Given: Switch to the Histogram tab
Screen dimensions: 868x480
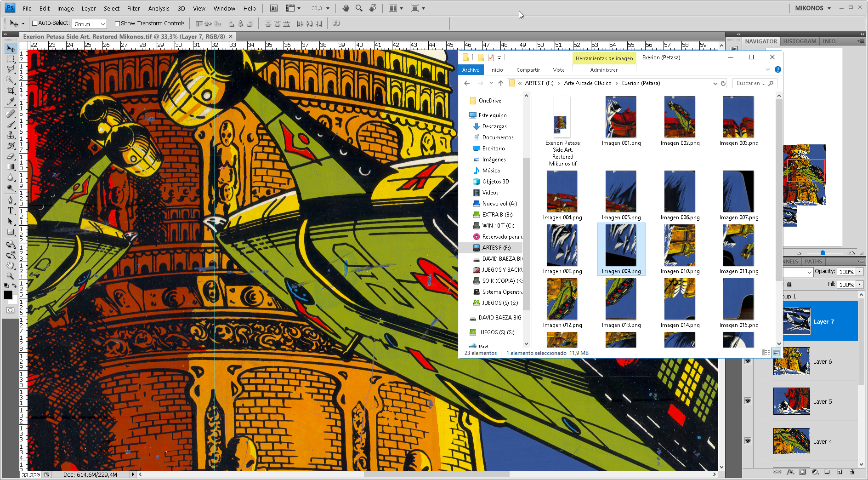Looking at the screenshot, I should pyautogui.click(x=800, y=41).
